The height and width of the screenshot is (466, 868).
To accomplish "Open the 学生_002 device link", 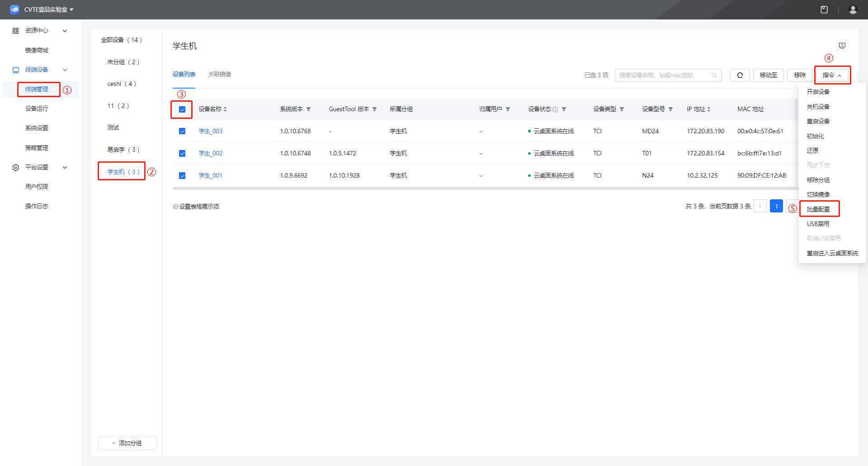I will (211, 153).
